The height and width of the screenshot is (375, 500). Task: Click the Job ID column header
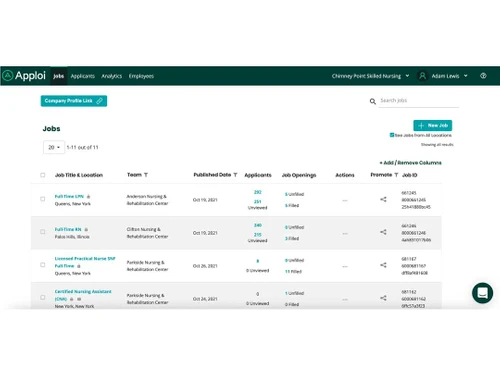click(x=410, y=175)
